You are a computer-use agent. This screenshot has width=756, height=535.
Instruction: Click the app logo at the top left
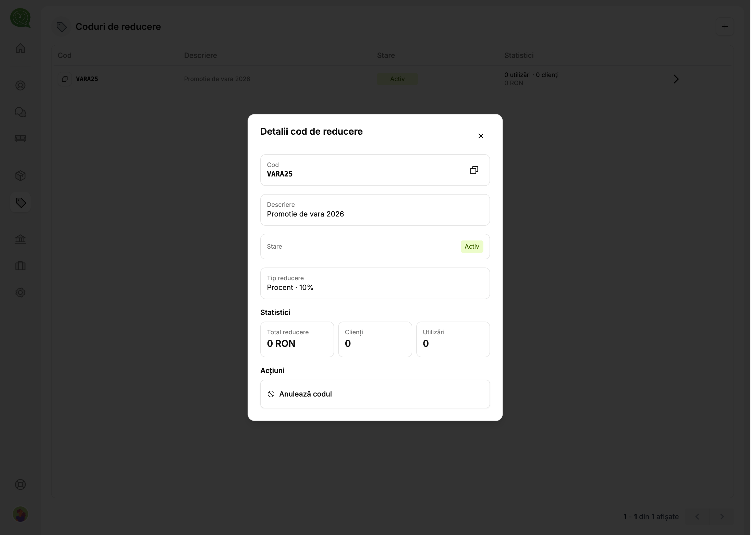pos(20,18)
